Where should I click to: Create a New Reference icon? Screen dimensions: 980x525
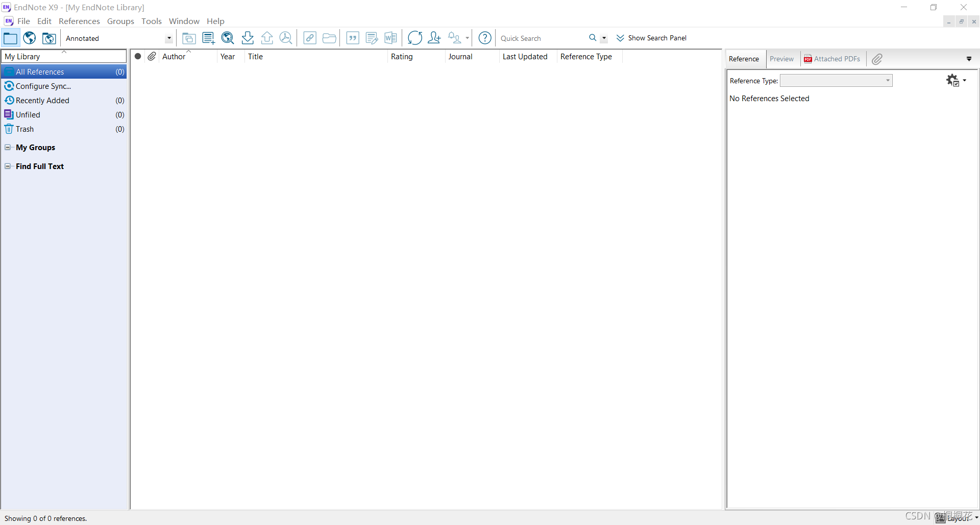[208, 38]
